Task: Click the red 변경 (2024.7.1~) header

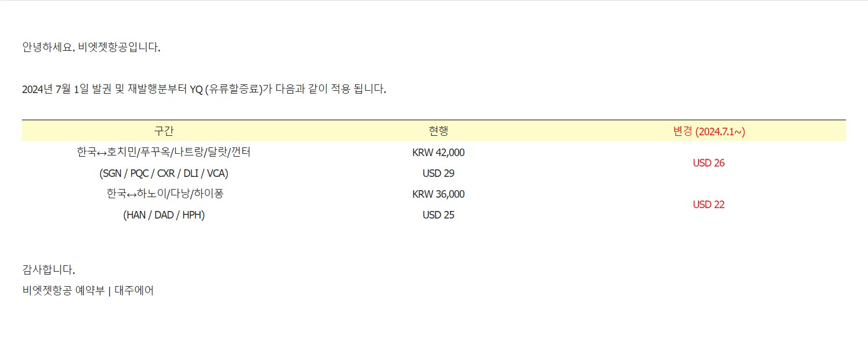Action: tap(709, 131)
